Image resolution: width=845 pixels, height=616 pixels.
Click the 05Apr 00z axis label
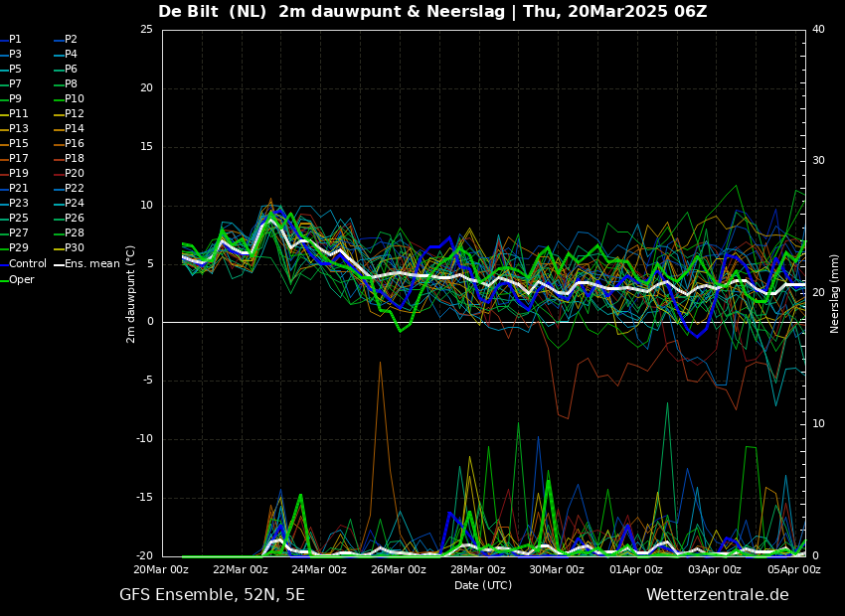click(792, 569)
